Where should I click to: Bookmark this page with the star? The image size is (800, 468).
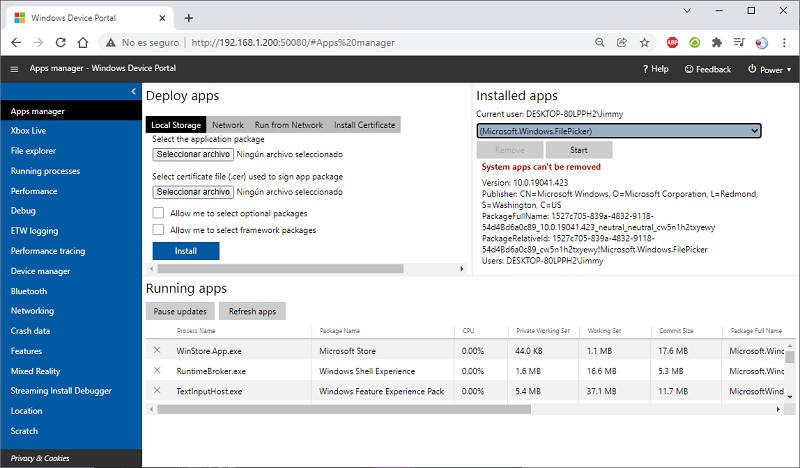point(644,43)
